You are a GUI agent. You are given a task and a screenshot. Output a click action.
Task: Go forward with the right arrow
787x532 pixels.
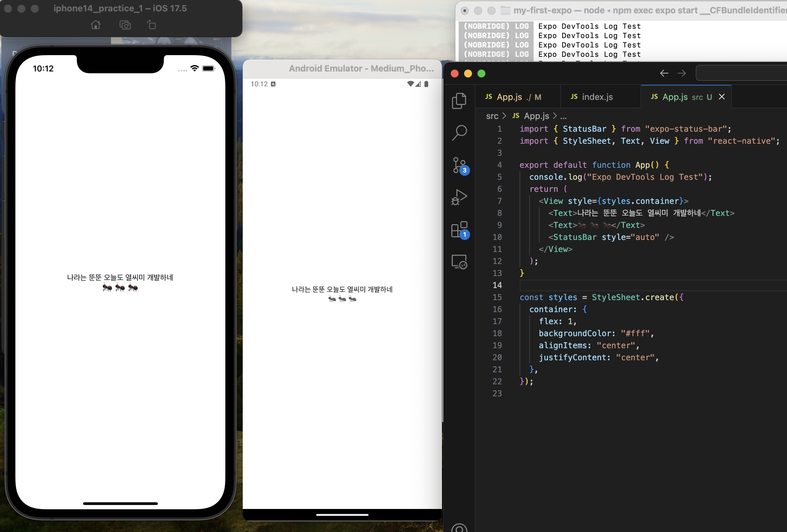(681, 73)
